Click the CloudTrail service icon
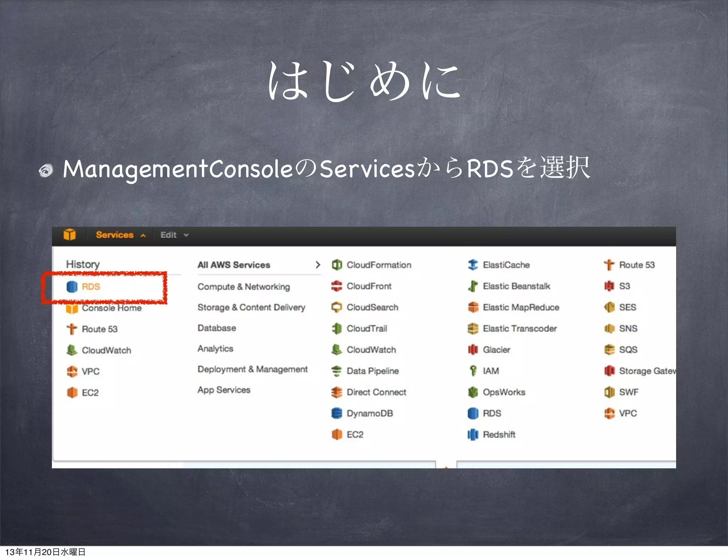The height and width of the screenshot is (560, 728). point(337,329)
